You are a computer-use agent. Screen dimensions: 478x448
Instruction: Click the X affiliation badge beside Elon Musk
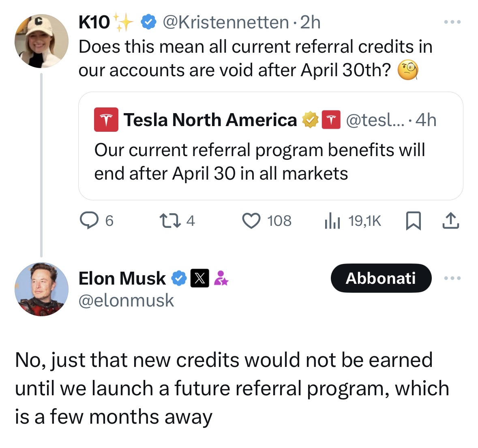[x=200, y=278]
